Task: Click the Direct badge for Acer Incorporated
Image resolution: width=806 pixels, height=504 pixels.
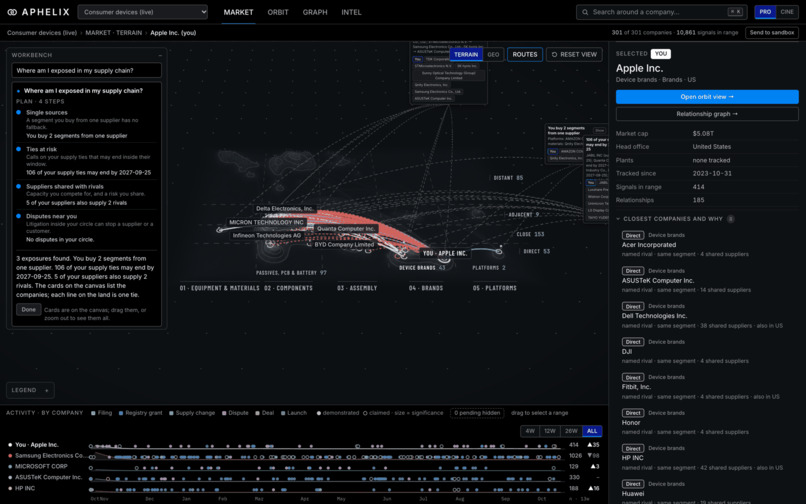Action: (x=633, y=235)
